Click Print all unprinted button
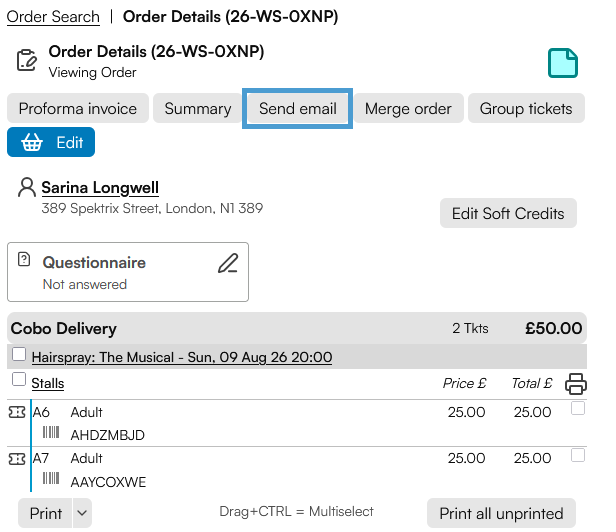This screenshot has width=616, height=532. pos(501,513)
